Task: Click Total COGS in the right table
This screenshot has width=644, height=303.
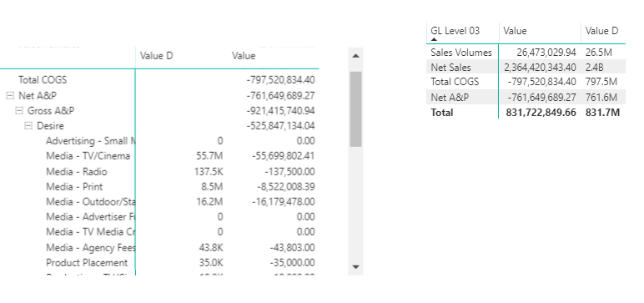Action: coord(455,82)
